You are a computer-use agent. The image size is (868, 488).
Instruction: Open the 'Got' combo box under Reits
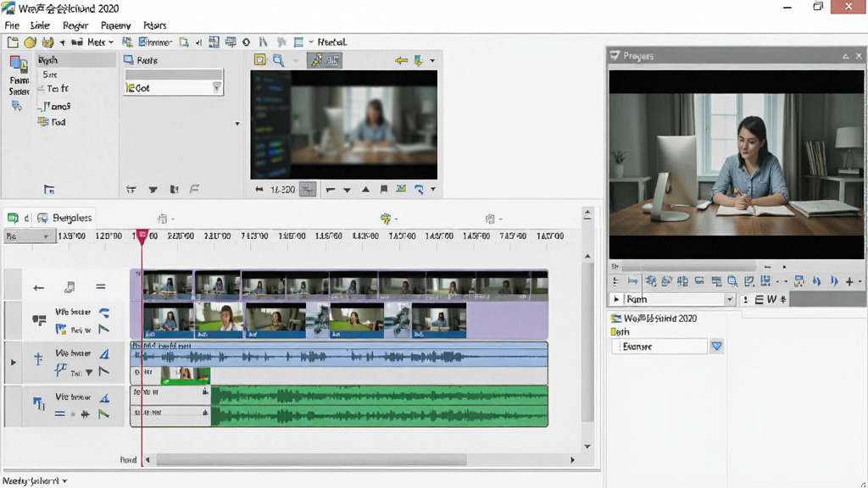(x=174, y=88)
